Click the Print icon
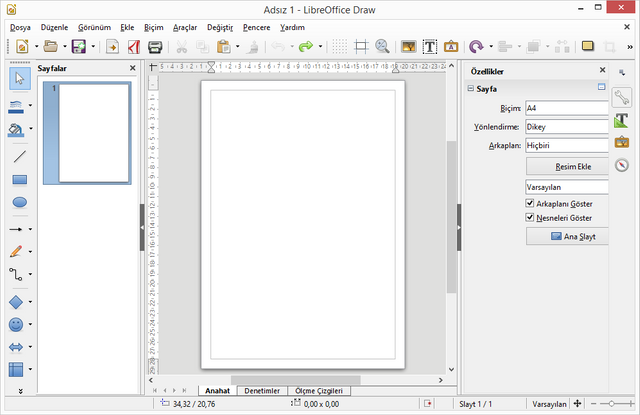This screenshot has width=640, height=415. [155, 47]
